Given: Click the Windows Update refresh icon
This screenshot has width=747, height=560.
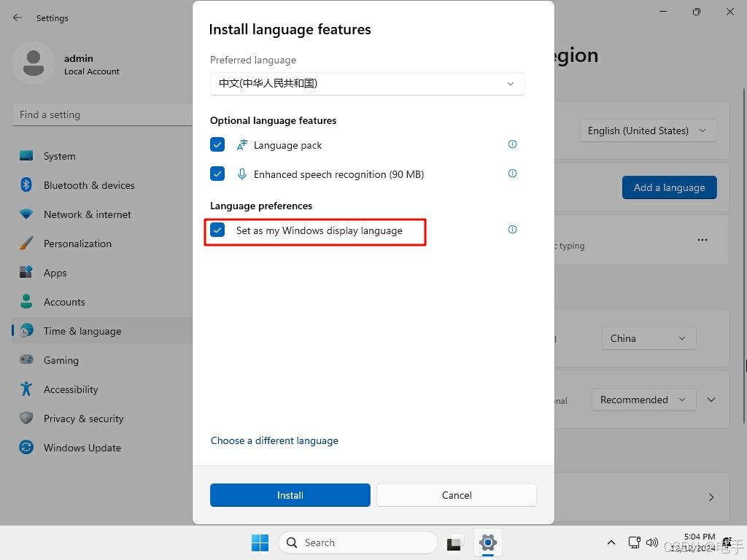Looking at the screenshot, I should 26,447.
